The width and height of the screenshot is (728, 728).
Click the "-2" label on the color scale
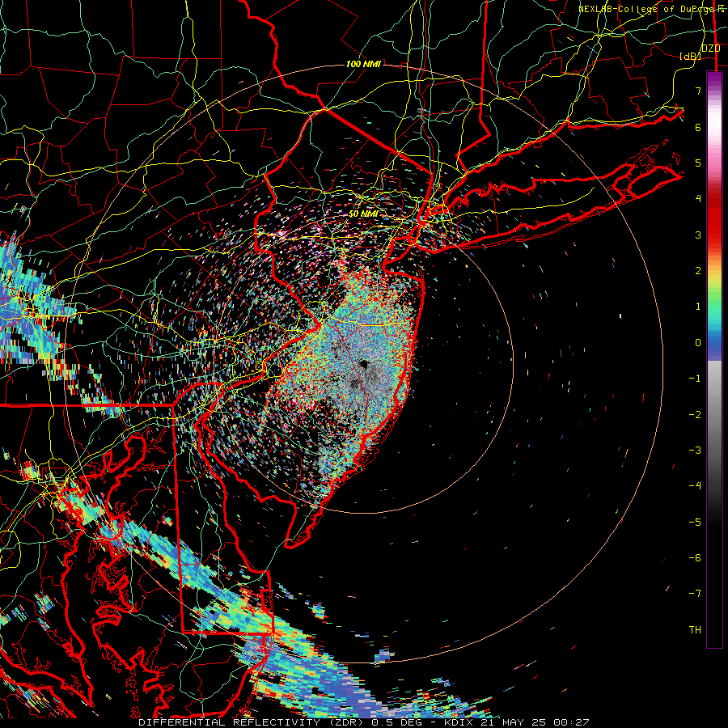coord(695,415)
